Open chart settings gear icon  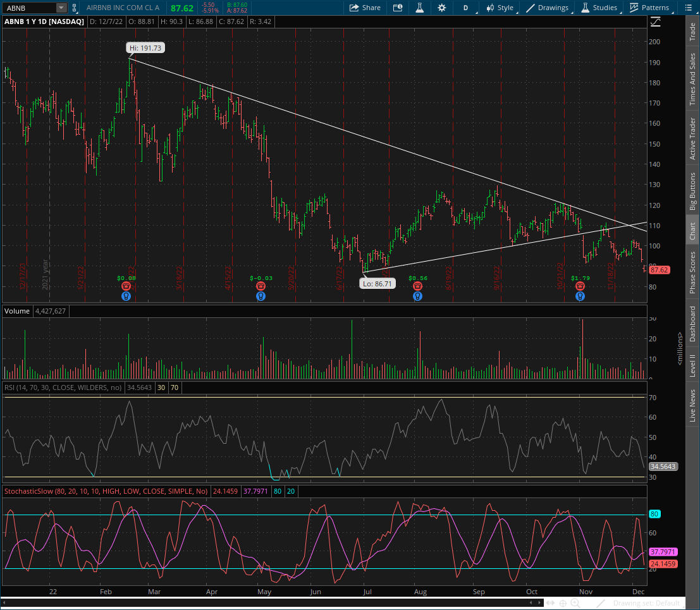pyautogui.click(x=441, y=8)
